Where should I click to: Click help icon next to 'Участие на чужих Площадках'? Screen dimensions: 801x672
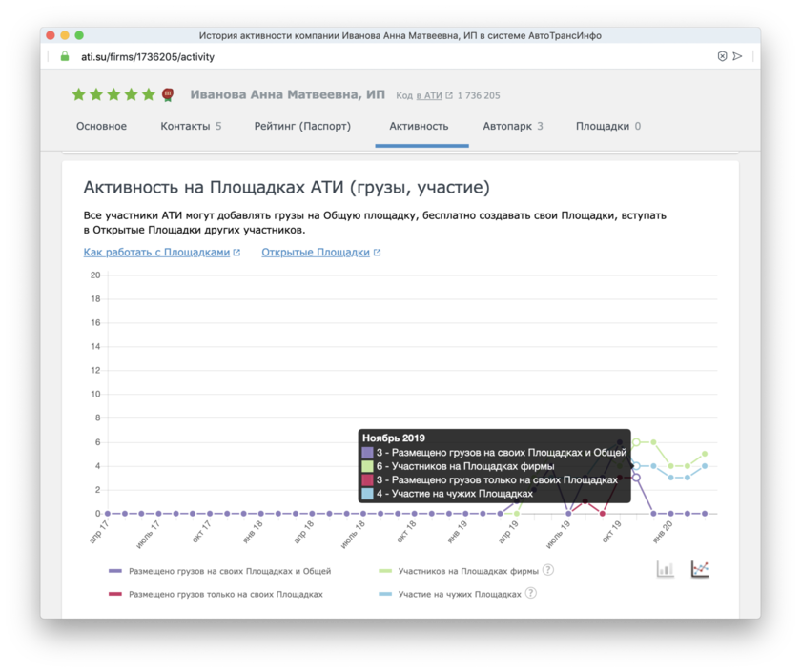click(x=531, y=594)
